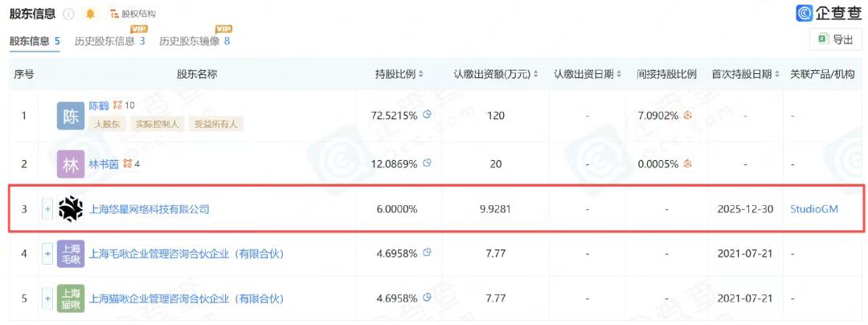
Task: Click the 6.0000% share value
Action: (x=399, y=209)
